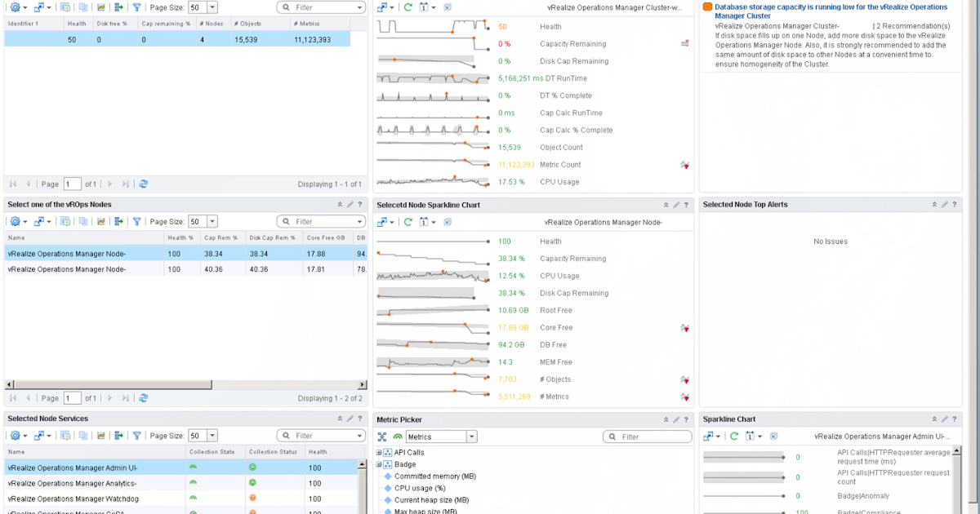The height and width of the screenshot is (514, 980).
Task: Click the help icon on Selected Node Top Alerts panel
Action: pos(954,205)
